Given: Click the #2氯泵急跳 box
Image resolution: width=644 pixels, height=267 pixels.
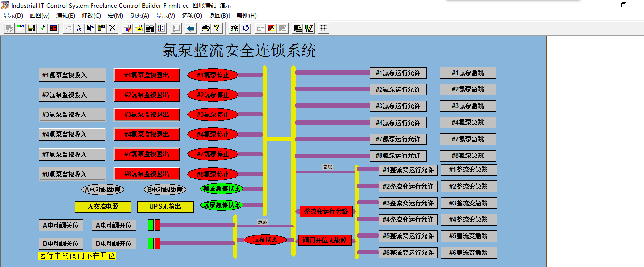Looking at the screenshot, I should [468, 89].
